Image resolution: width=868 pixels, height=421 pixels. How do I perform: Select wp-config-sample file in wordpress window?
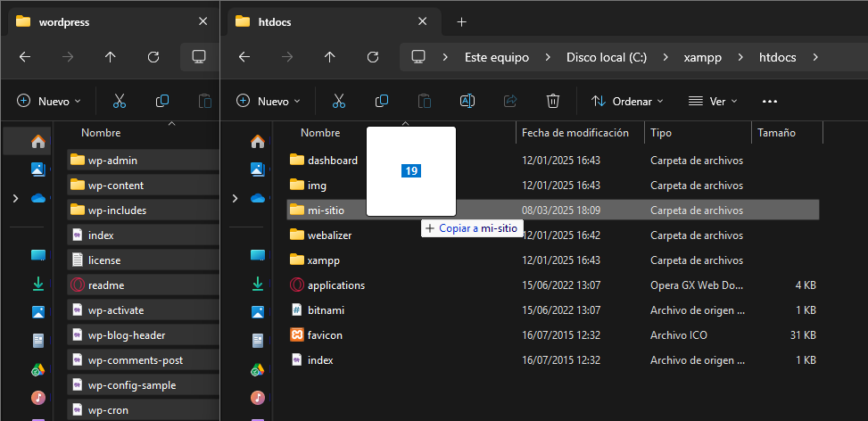[x=144, y=385]
